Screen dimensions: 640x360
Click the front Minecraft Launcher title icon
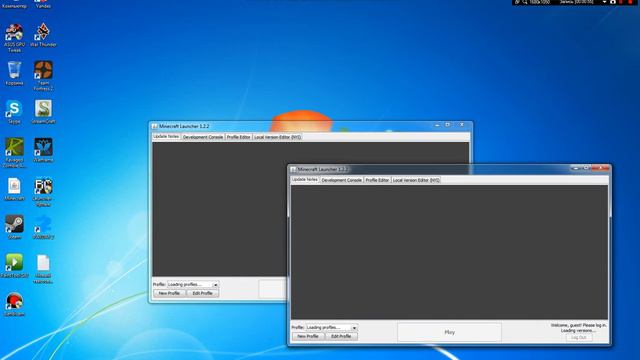click(x=293, y=169)
